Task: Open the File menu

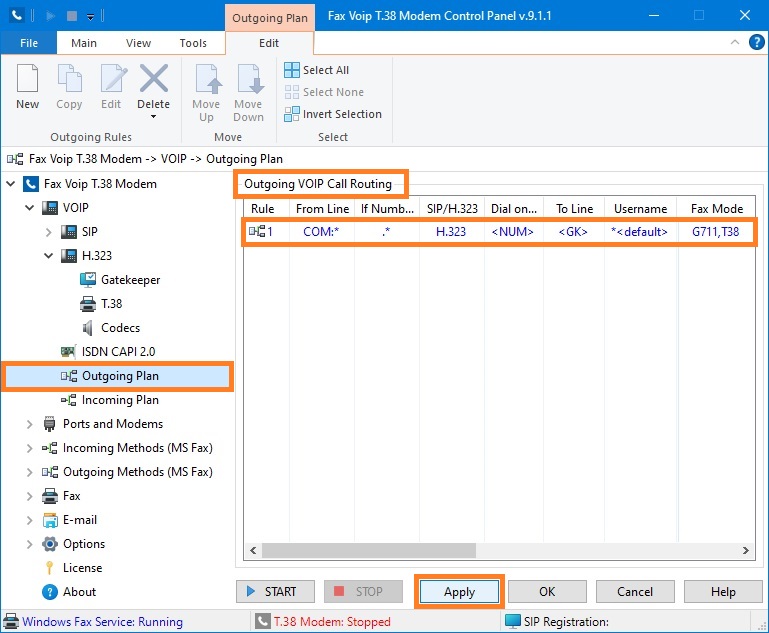Action: 29,43
